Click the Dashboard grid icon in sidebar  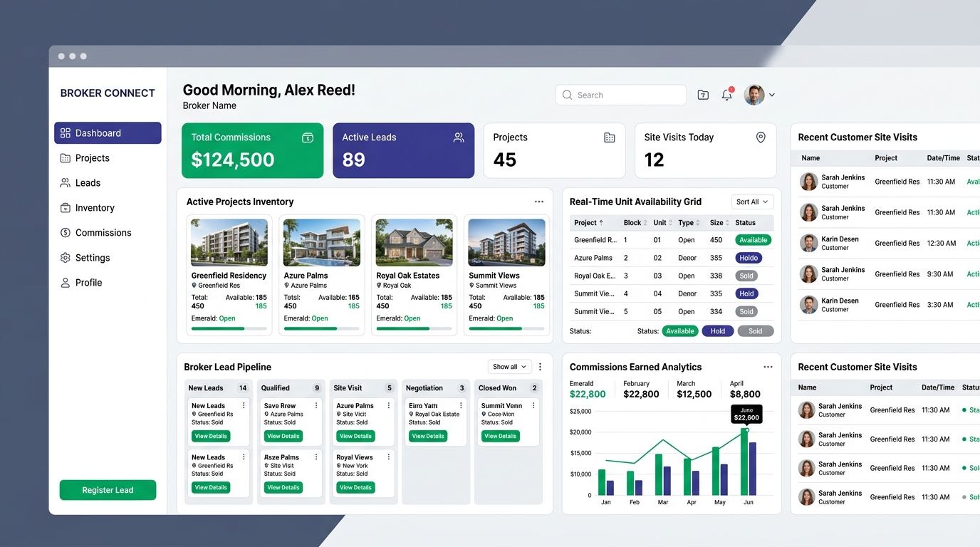(x=66, y=133)
